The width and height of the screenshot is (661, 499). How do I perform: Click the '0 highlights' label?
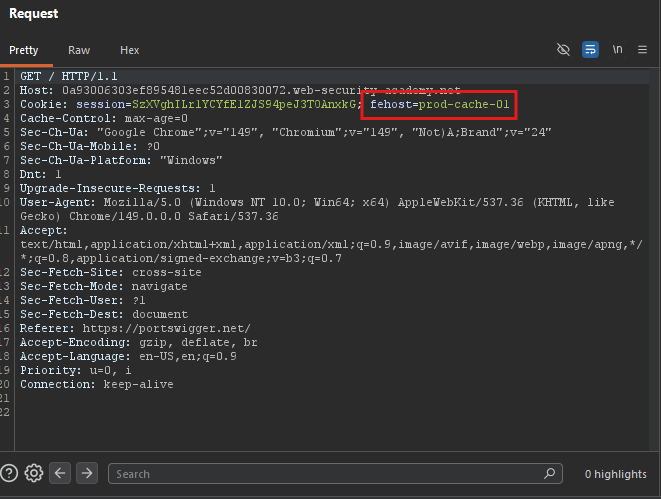tap(615, 474)
